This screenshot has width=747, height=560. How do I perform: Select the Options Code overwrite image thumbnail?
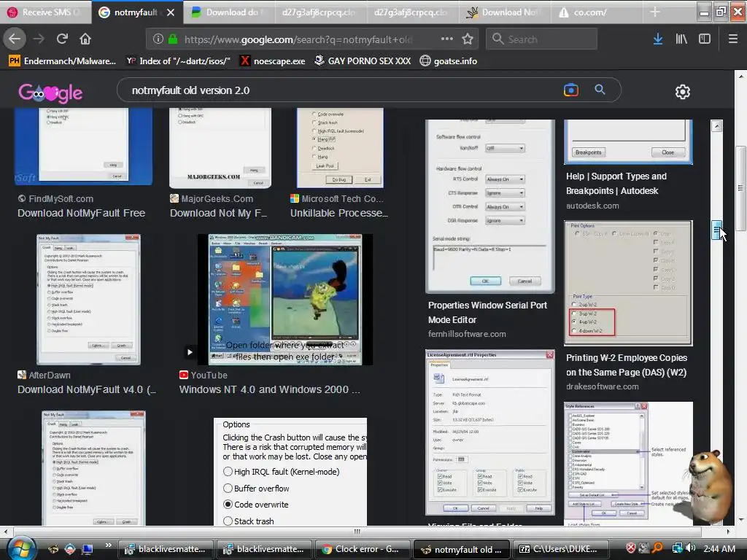pos(290,472)
